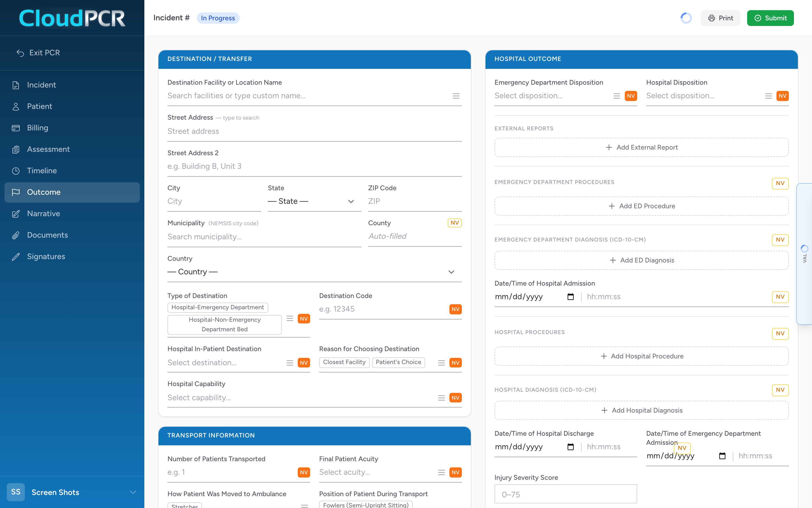Open list icon for Final Patient Acuity
The height and width of the screenshot is (508, 812).
(x=442, y=472)
